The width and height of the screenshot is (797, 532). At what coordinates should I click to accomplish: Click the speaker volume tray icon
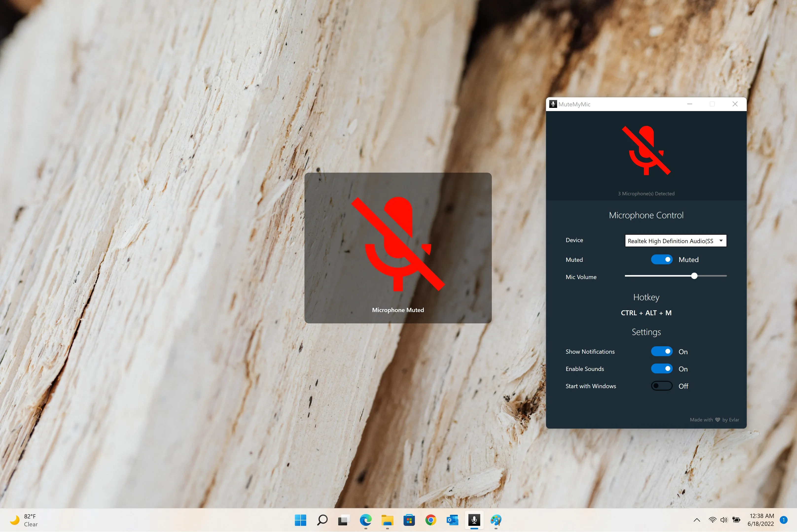pos(724,520)
